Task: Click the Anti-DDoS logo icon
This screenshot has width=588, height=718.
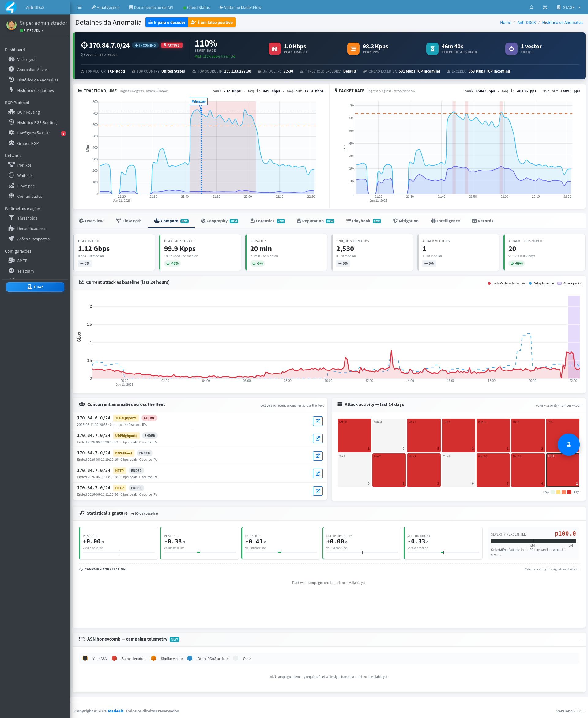Action: click(x=11, y=7)
